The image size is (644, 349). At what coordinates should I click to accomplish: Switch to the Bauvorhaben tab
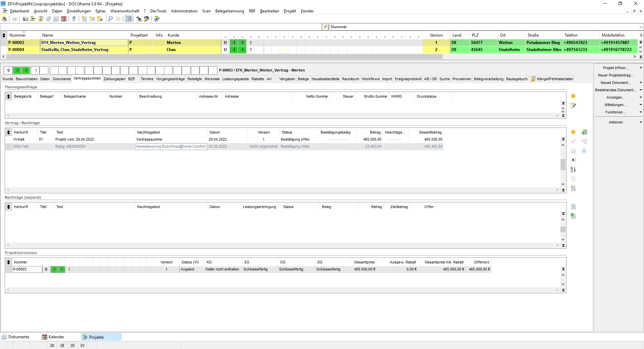pos(26,79)
